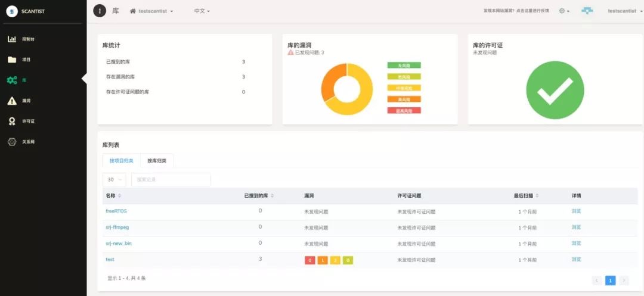Image resolution: width=644 pixels, height=296 pixels.
Task: Open the settings gear dropdown
Action: pos(564,11)
